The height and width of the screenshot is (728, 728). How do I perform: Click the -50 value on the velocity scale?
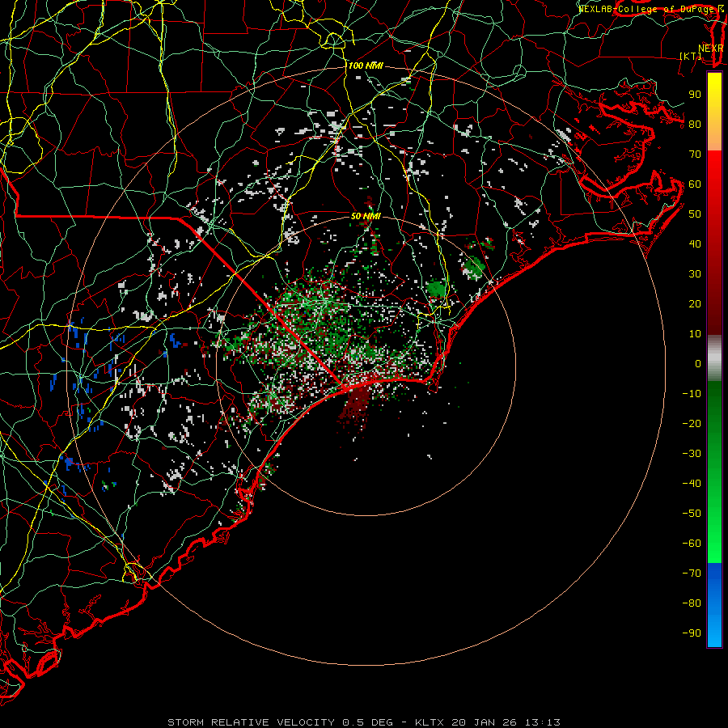(692, 514)
